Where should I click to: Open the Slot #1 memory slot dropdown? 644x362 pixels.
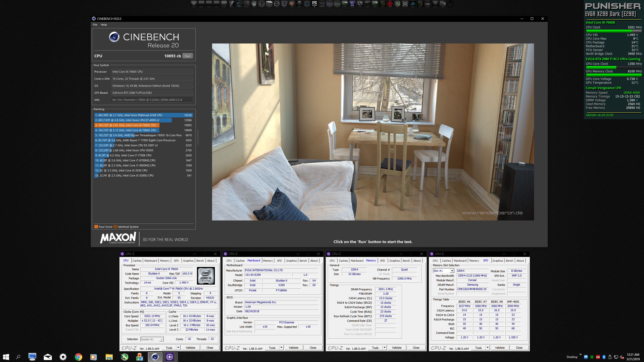pyautogui.click(x=452, y=271)
